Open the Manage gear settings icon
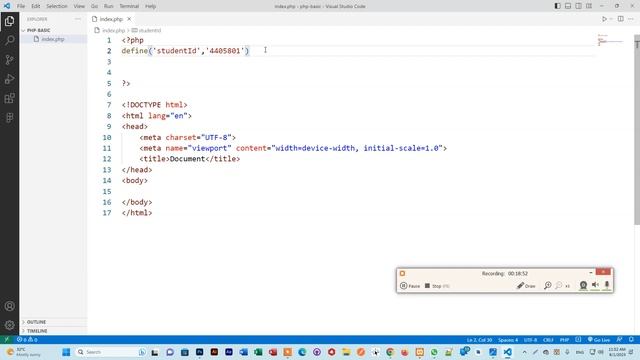Viewport: 640px width, 360px height. [x=9, y=325]
